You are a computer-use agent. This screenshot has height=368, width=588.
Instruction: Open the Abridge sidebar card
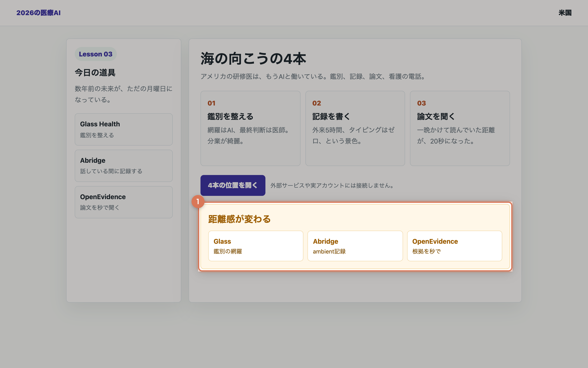coord(124,166)
